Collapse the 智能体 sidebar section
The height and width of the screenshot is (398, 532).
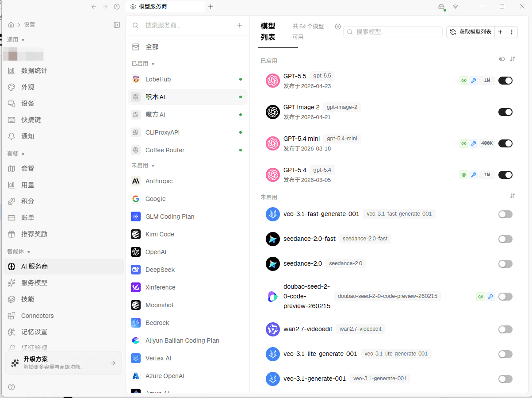click(x=19, y=252)
